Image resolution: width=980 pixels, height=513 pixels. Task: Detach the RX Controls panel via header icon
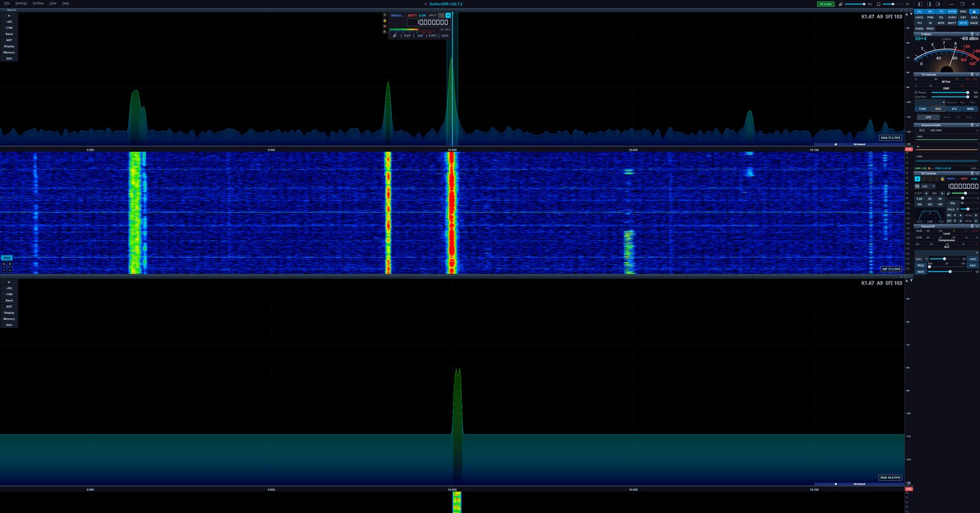click(x=972, y=173)
